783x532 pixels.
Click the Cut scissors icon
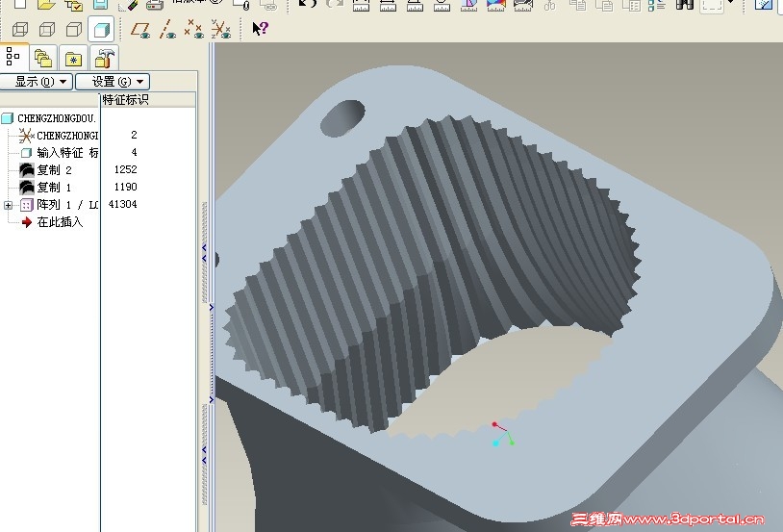point(550,5)
